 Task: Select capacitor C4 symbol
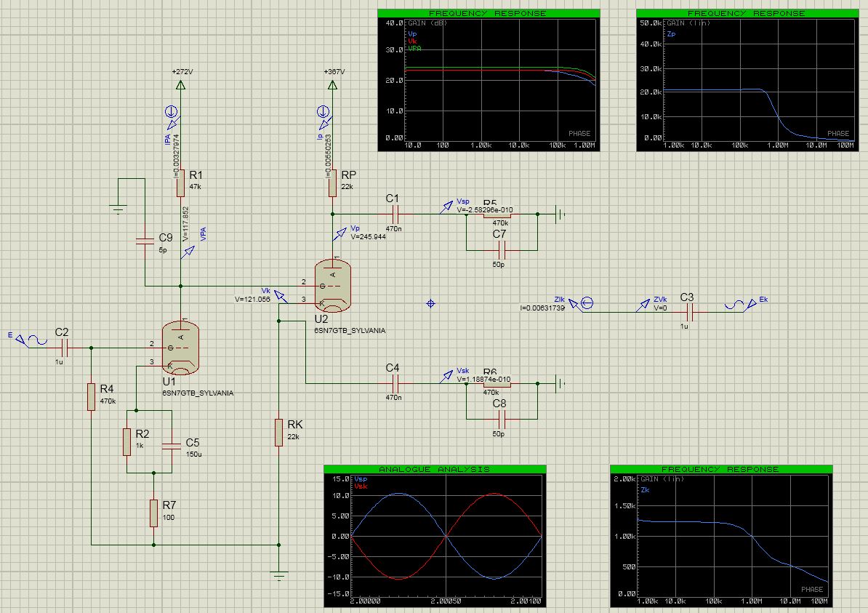[x=395, y=383]
